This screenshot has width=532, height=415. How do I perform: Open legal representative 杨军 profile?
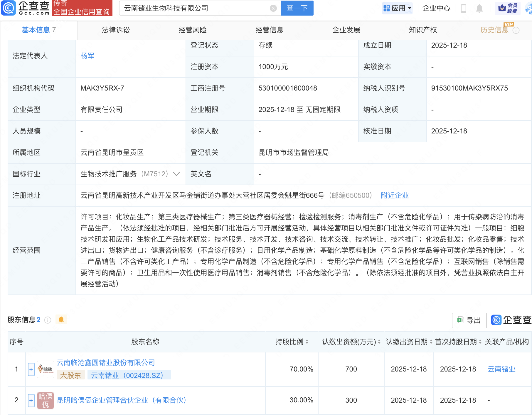tap(87, 56)
